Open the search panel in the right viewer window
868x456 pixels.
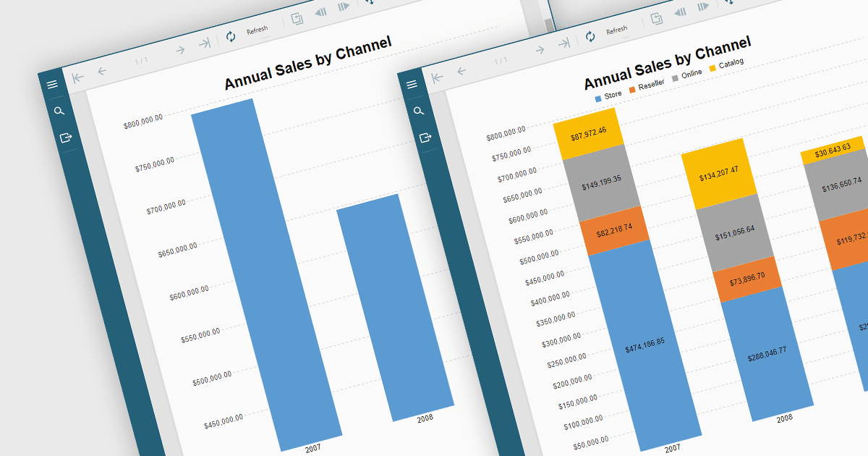point(419,111)
